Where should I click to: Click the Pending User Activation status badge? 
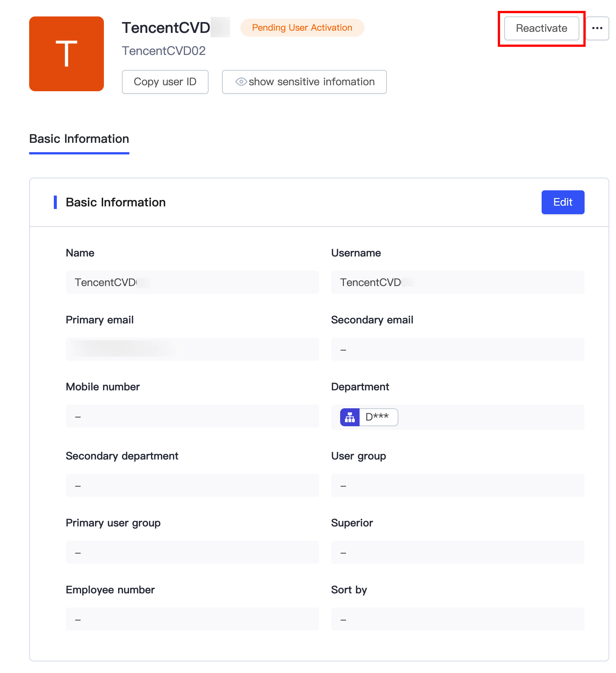pyautogui.click(x=302, y=28)
